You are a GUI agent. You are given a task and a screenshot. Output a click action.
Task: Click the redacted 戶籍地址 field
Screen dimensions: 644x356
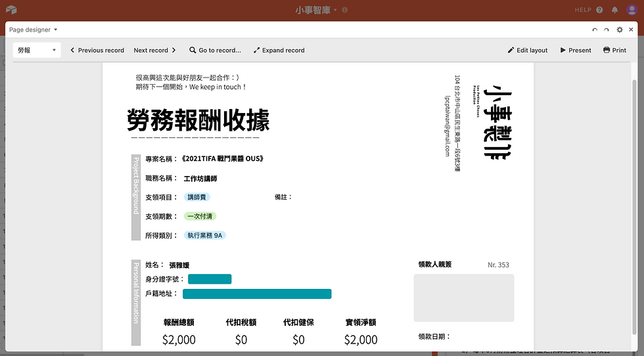[x=257, y=294]
